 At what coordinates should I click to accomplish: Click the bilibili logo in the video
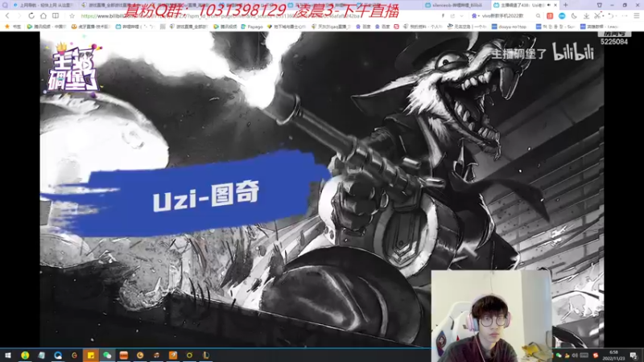pos(573,52)
